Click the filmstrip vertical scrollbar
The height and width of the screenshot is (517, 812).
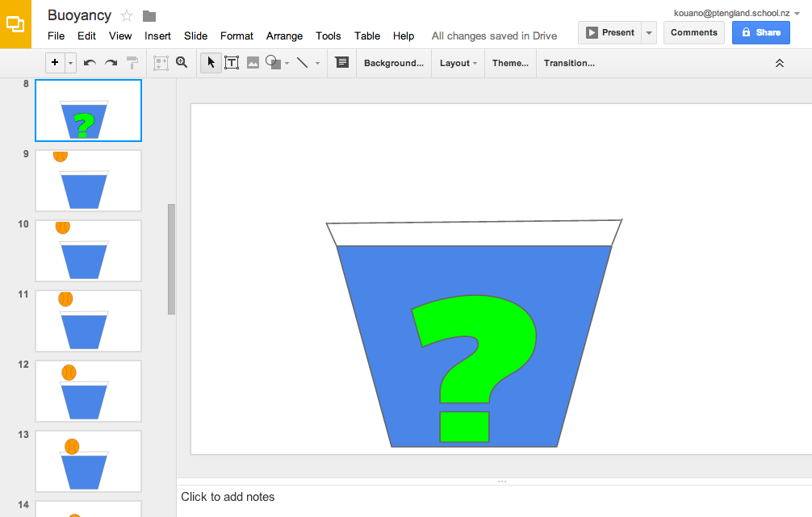[x=171, y=259]
